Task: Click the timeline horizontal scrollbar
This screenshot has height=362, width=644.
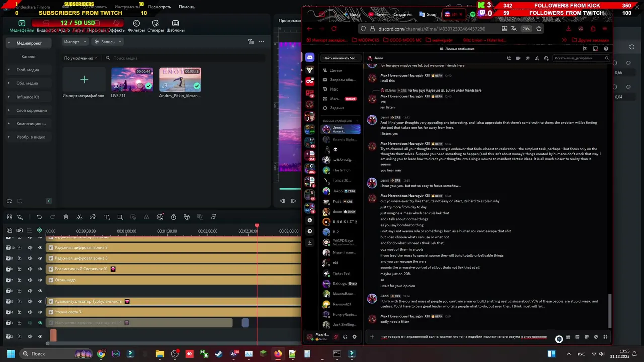Action: click(x=174, y=344)
